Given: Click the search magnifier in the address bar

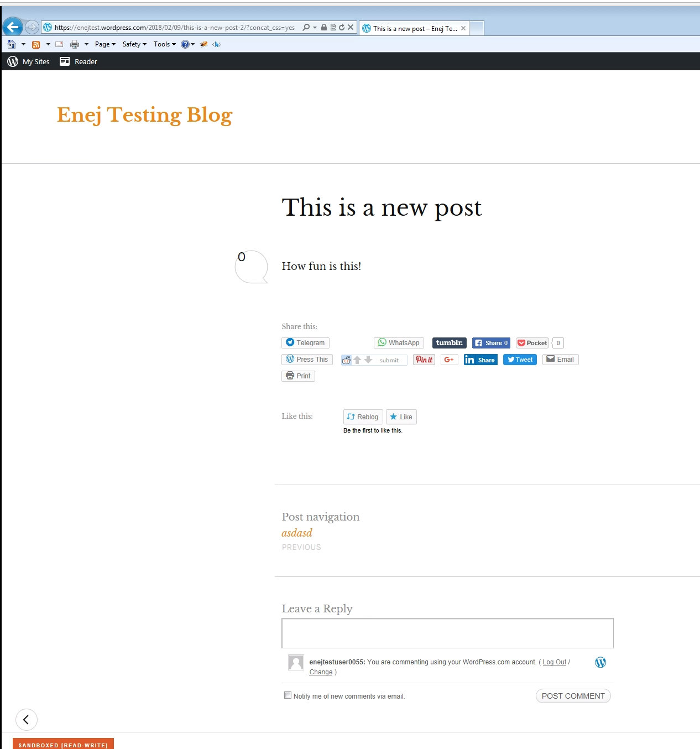Looking at the screenshot, I should (306, 27).
